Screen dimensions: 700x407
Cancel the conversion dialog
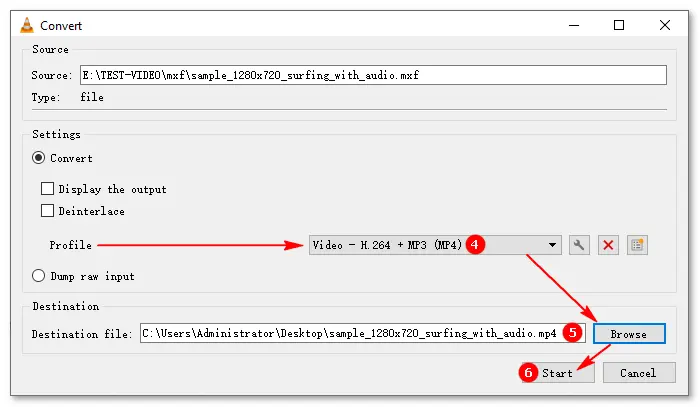638,372
